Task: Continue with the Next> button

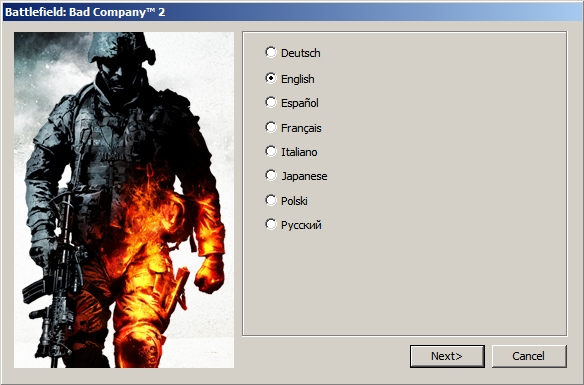Action: click(447, 356)
